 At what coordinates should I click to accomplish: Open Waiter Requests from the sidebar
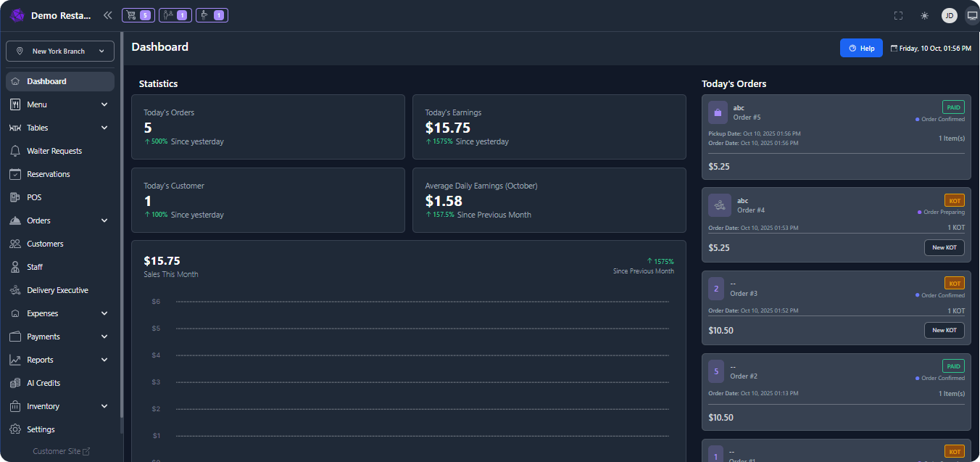coord(54,151)
